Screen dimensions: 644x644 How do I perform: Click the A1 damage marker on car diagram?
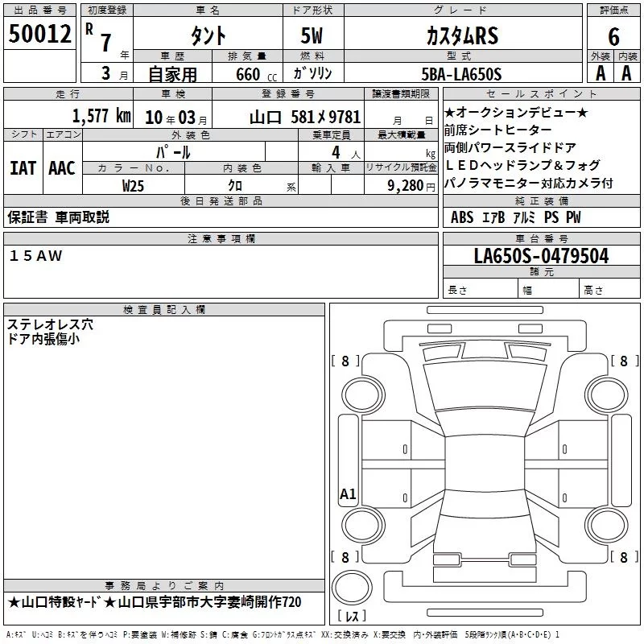(x=348, y=494)
